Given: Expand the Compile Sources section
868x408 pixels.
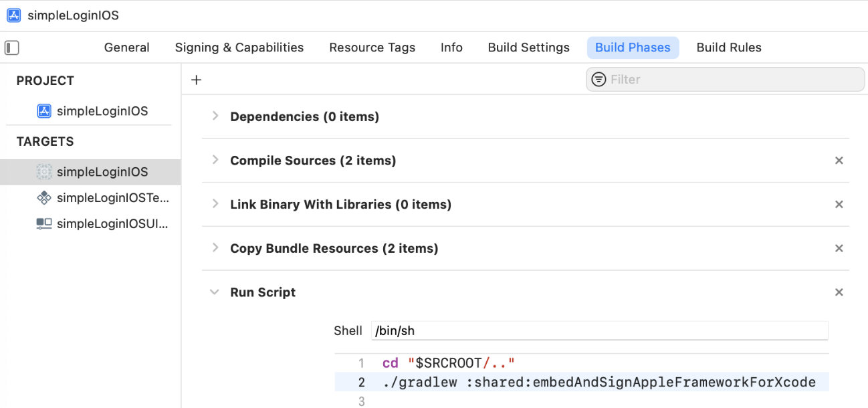Looking at the screenshot, I should click(215, 161).
